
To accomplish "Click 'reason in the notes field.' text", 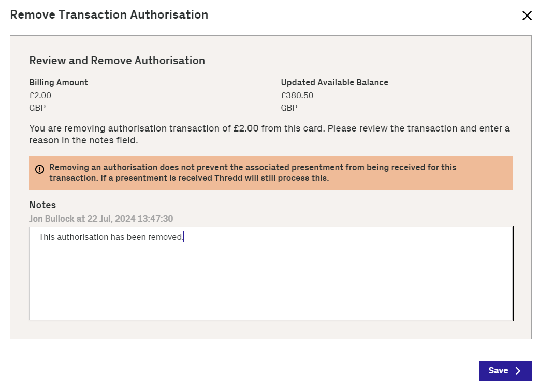I will pyautogui.click(x=83, y=140).
